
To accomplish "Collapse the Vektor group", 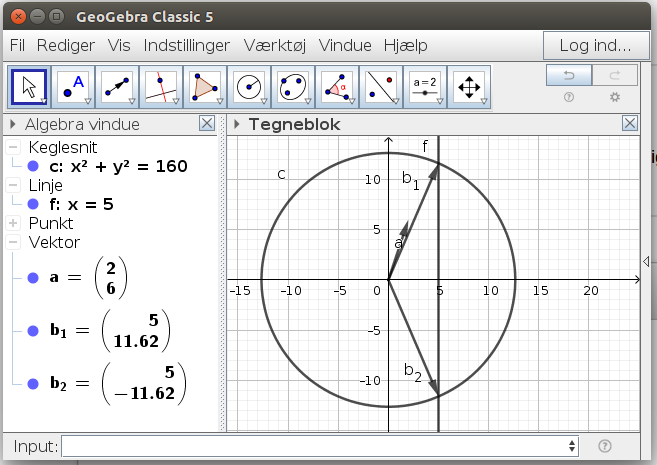I will (13, 242).
